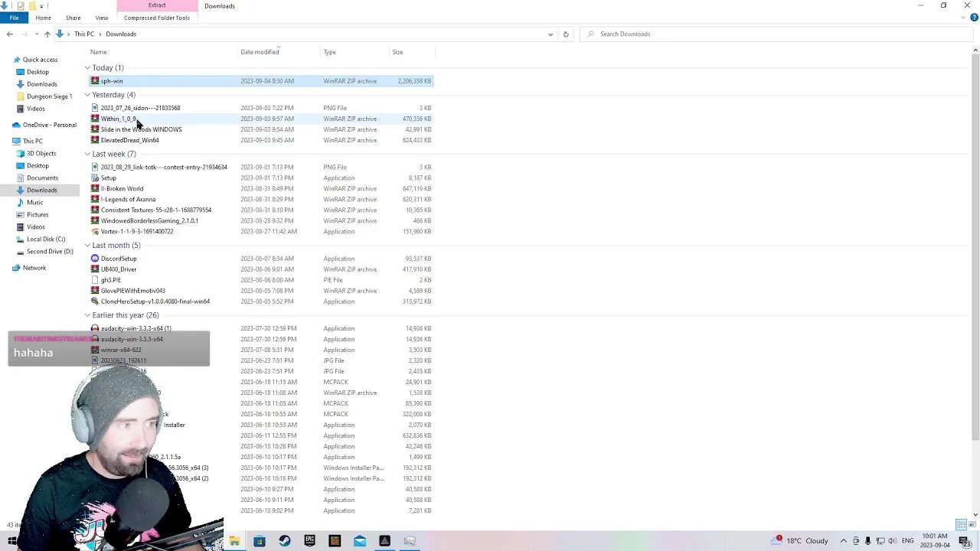This screenshot has width=980, height=551.
Task: Select file Slide in the Woods WINDOWS
Action: pos(141,129)
